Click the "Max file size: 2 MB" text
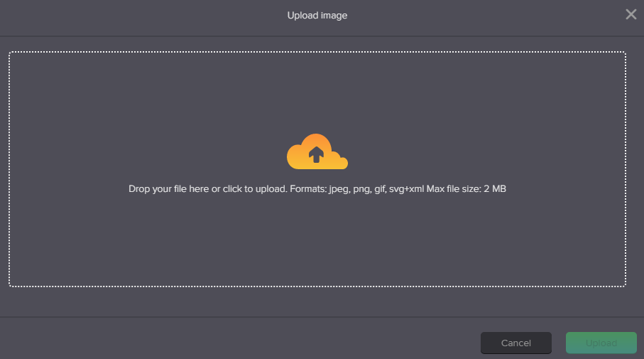The width and height of the screenshot is (644, 359). (x=466, y=189)
